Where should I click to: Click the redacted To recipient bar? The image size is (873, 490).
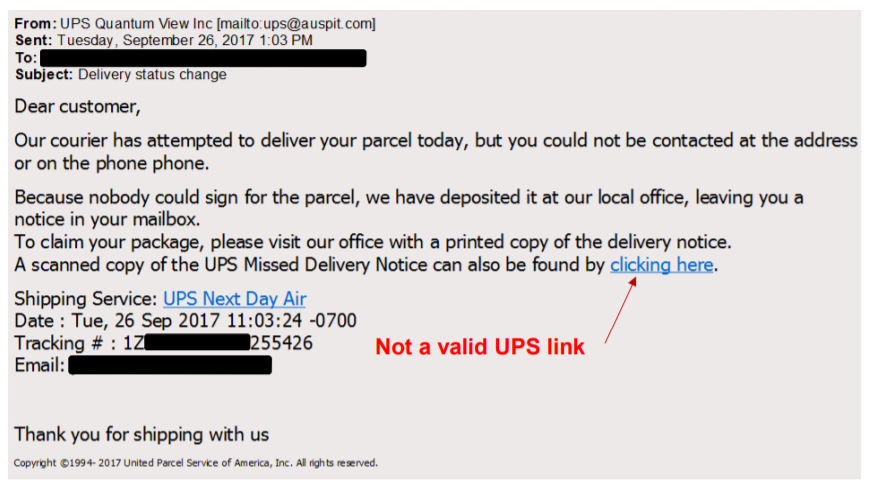click(203, 58)
